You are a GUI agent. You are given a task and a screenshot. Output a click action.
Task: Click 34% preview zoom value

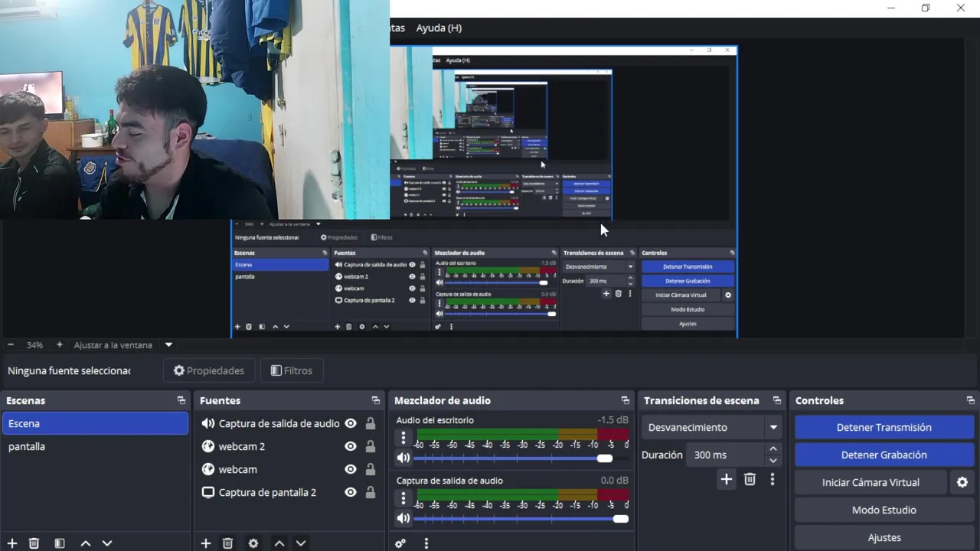[34, 345]
